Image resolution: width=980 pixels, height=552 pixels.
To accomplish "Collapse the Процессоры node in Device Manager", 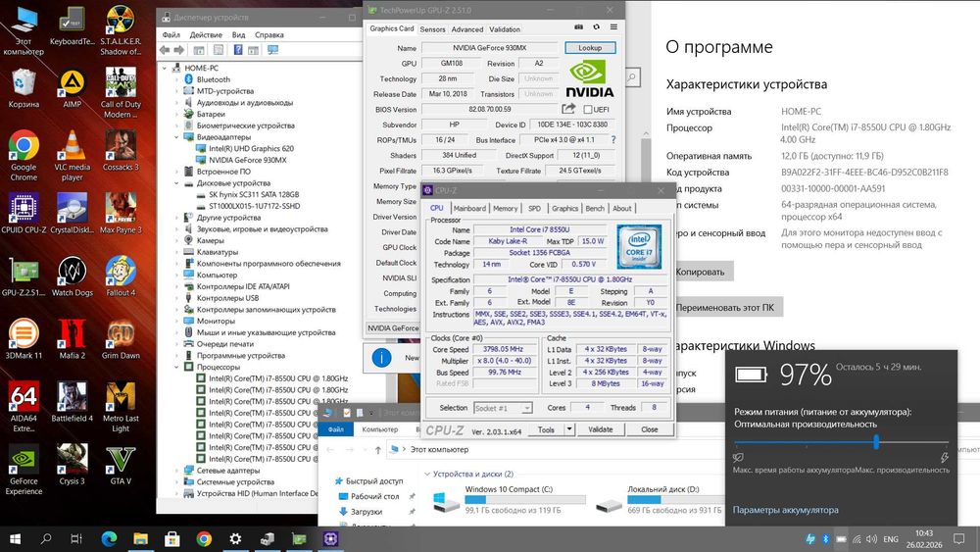I will coord(176,367).
